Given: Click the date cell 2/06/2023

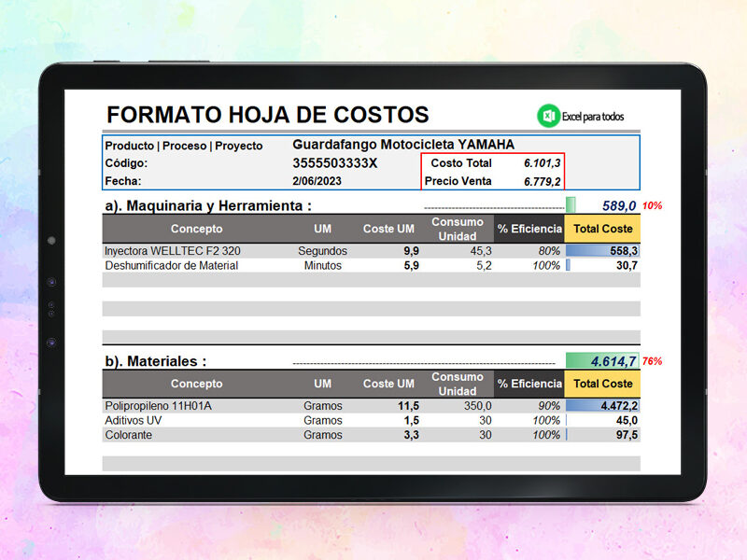Looking at the screenshot, I should pyautogui.click(x=317, y=181).
